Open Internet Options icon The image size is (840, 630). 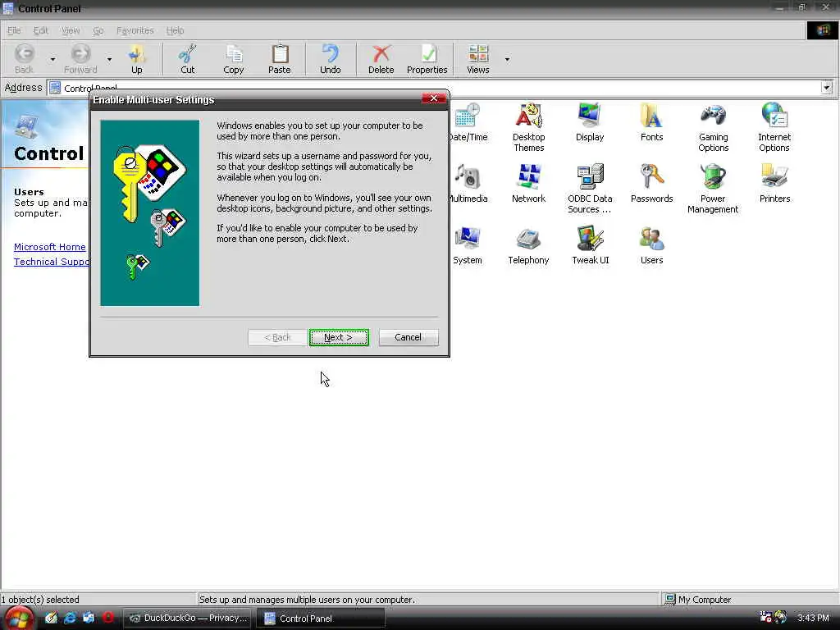pyautogui.click(x=774, y=127)
